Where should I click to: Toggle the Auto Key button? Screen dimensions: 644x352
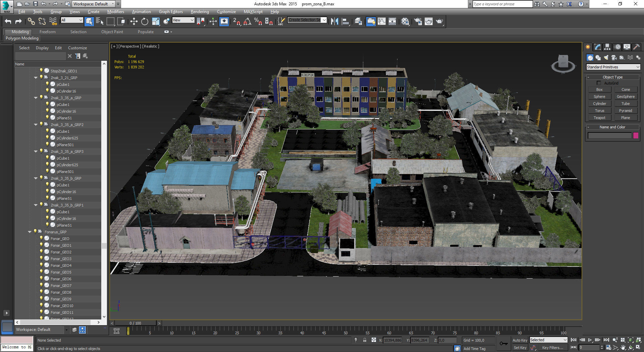click(x=520, y=340)
